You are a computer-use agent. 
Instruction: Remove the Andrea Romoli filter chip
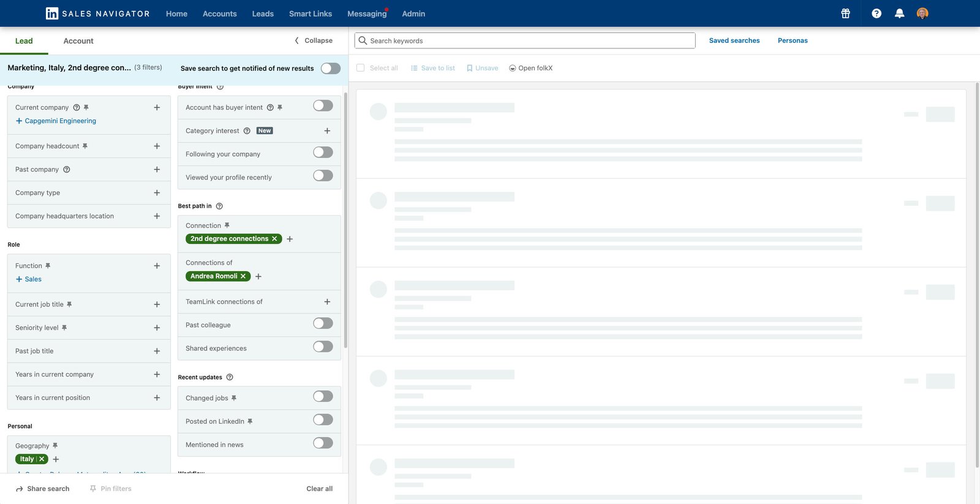(x=243, y=276)
